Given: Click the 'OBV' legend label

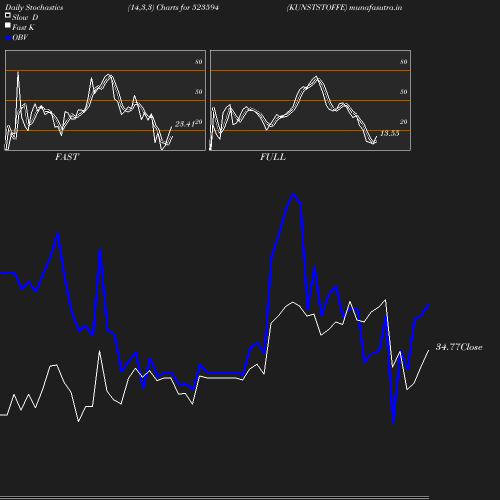Looking at the screenshot, I should (x=20, y=38).
